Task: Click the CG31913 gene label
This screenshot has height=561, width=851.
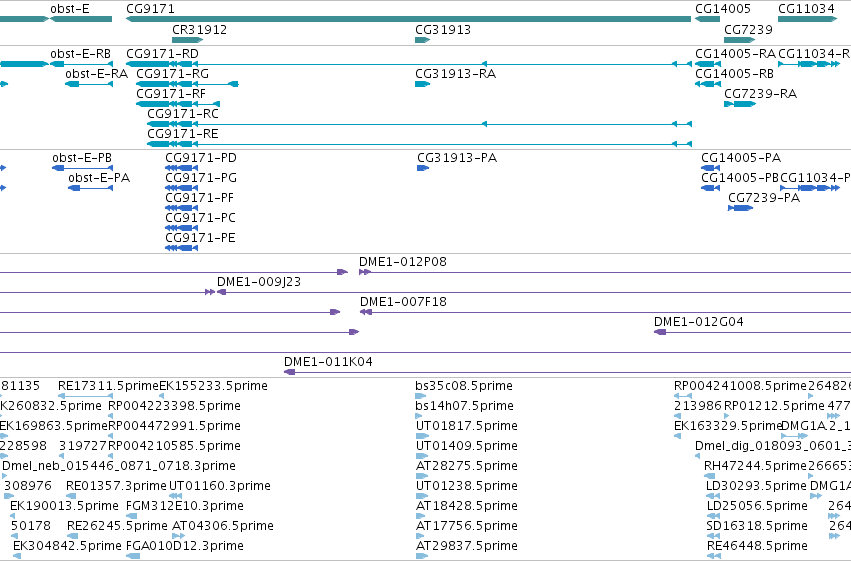Action: click(443, 30)
